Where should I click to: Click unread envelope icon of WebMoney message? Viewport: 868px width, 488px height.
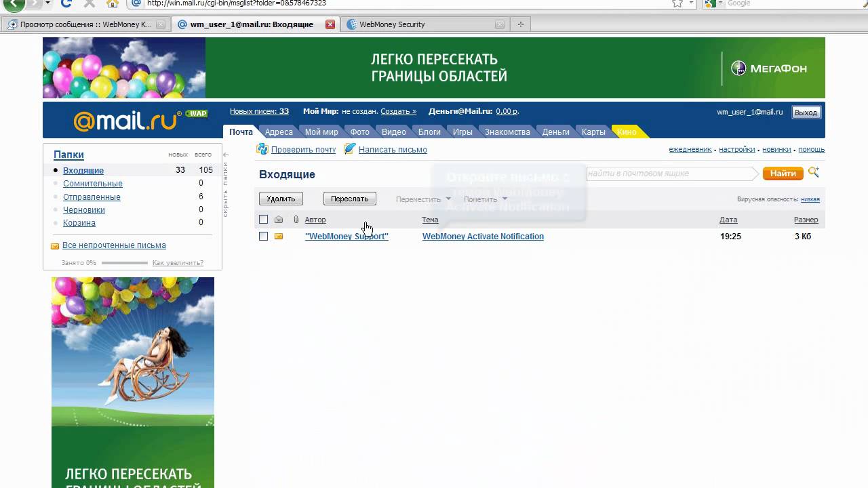pyautogui.click(x=279, y=237)
